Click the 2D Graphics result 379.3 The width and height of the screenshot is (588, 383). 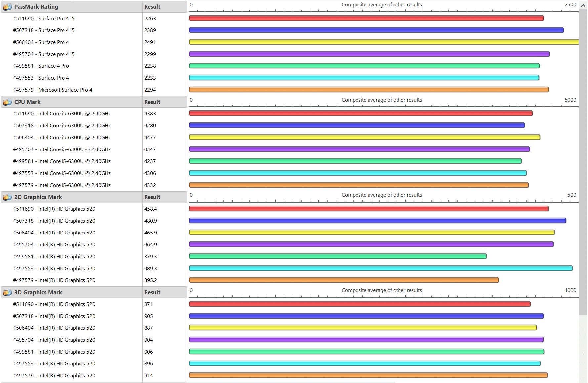tap(150, 257)
